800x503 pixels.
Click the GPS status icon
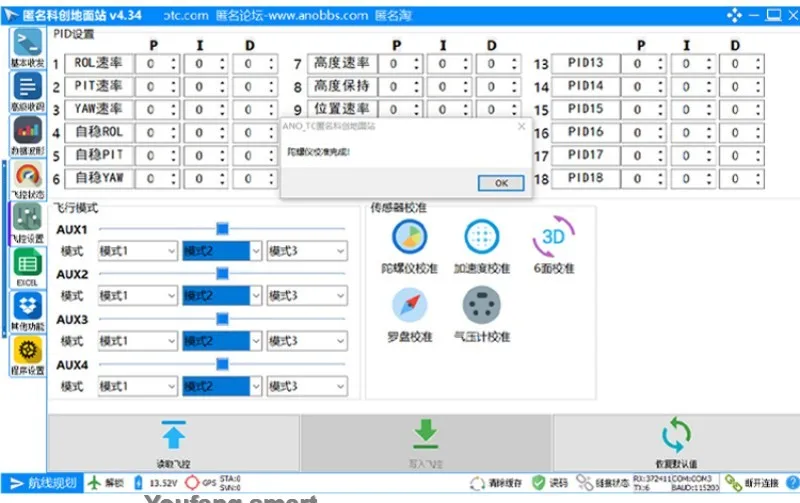192,483
